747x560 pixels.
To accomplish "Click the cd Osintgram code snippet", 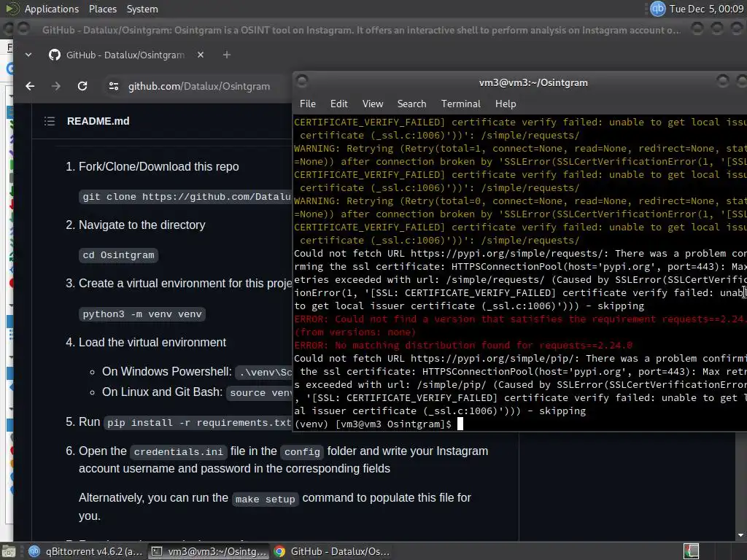I will pos(119,255).
